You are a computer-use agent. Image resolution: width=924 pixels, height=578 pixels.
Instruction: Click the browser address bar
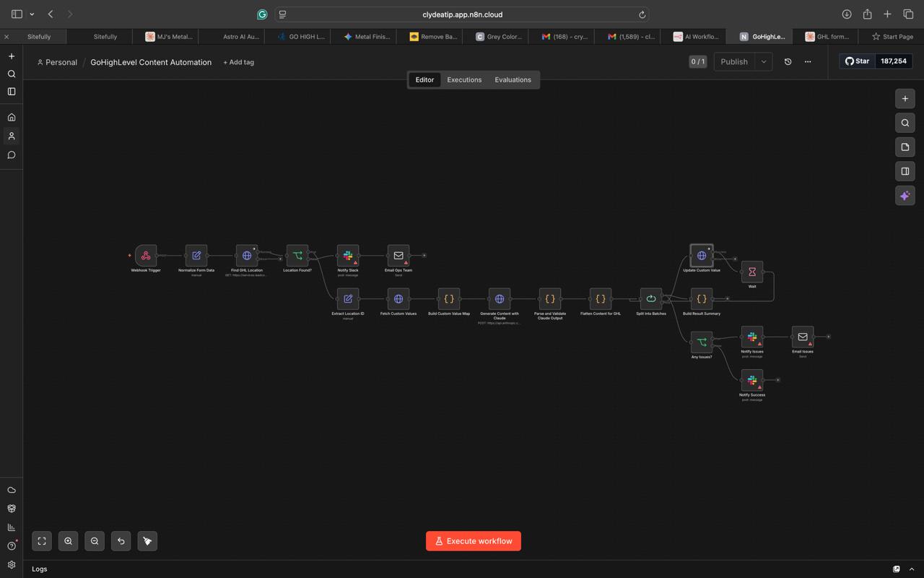462,14
